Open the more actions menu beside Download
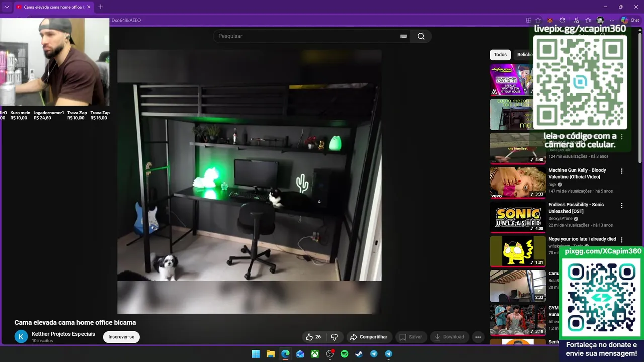The image size is (644, 362). click(478, 337)
